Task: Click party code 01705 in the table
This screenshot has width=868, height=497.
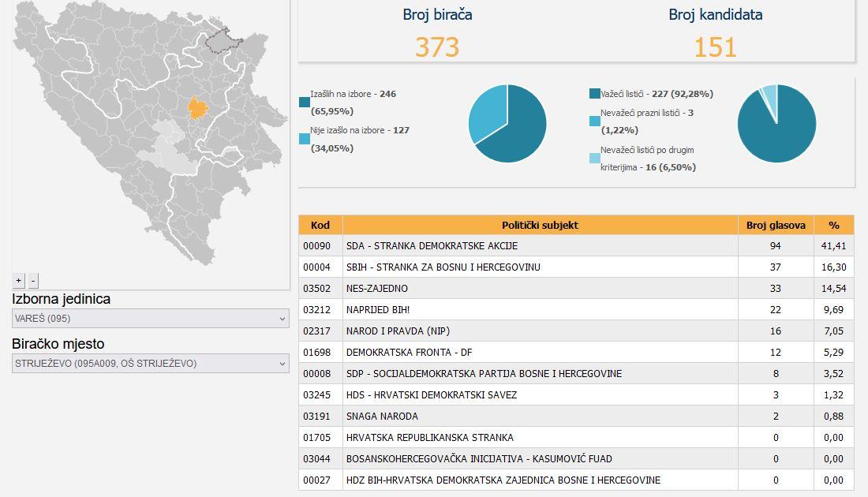Action: [316, 438]
